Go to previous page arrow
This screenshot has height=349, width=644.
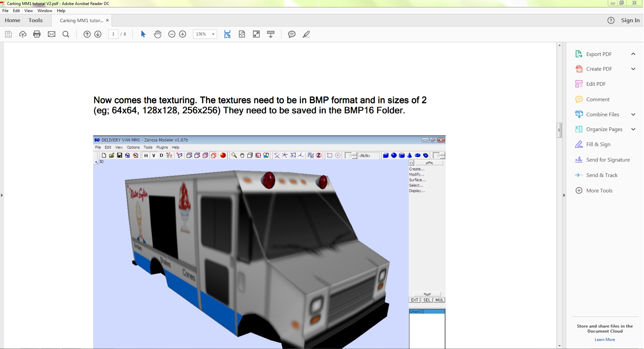tap(87, 34)
